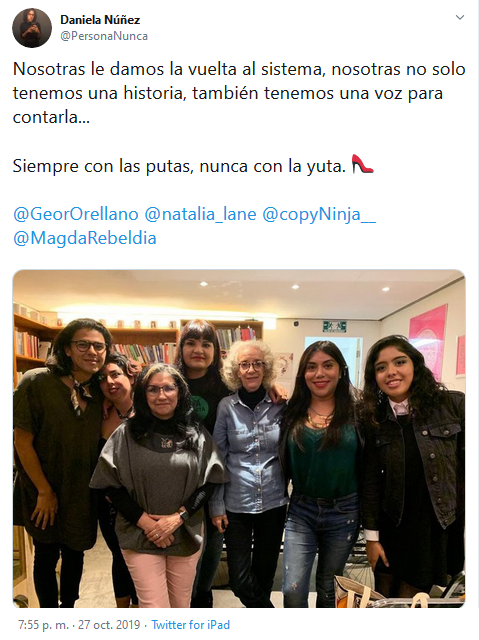This screenshot has width=479, height=640.
Task: Open the attached group photo
Action: [239, 438]
